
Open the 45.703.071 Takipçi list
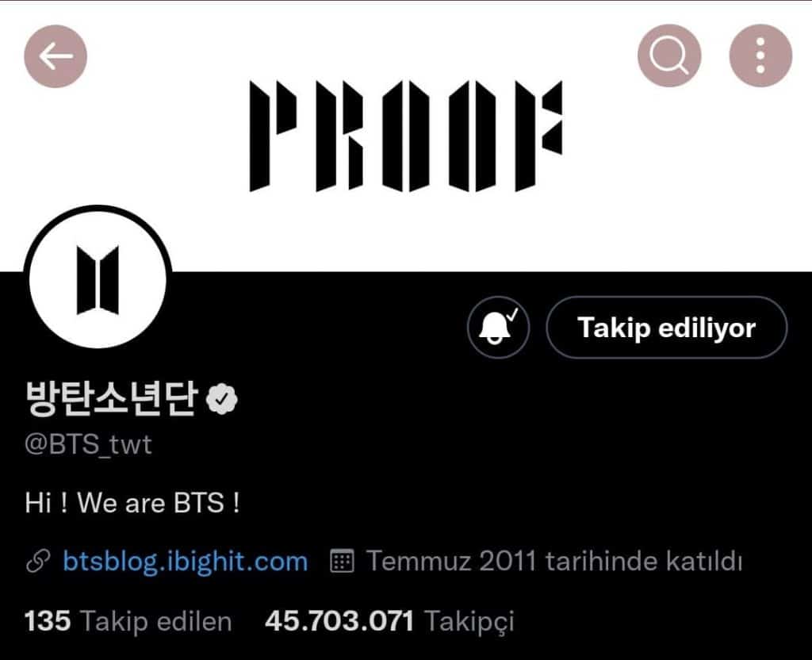[x=389, y=620]
